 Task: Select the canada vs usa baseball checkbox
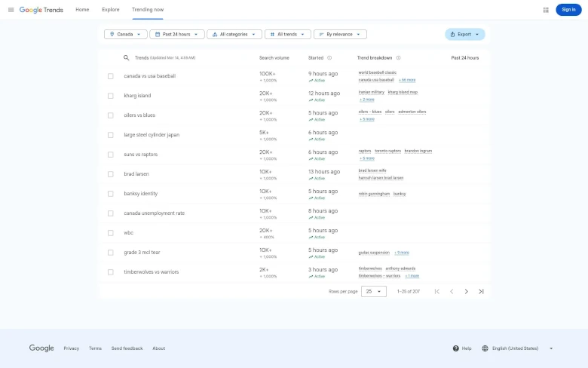pyautogui.click(x=111, y=76)
